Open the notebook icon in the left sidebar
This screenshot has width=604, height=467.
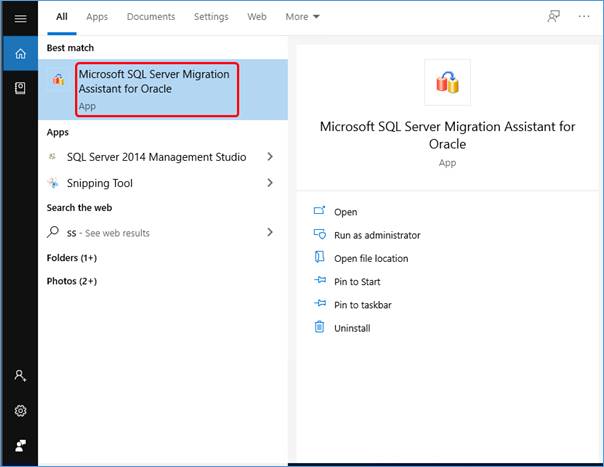[x=20, y=88]
